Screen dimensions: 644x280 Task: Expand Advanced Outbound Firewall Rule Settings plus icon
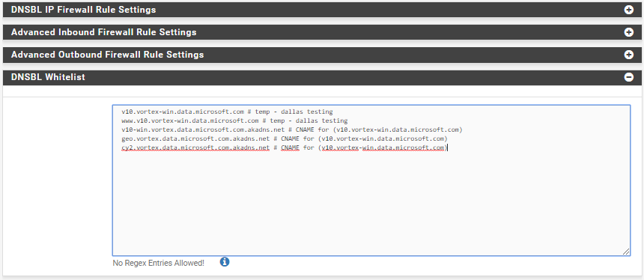click(x=628, y=55)
